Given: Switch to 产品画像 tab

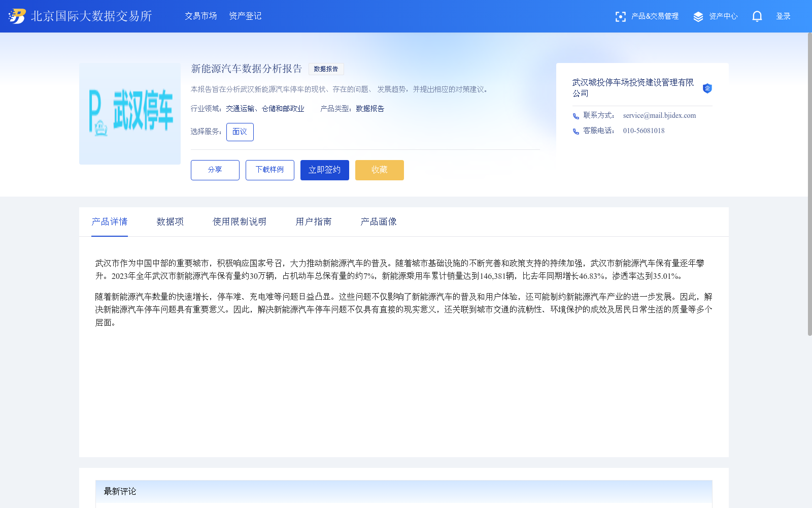Looking at the screenshot, I should pos(379,222).
